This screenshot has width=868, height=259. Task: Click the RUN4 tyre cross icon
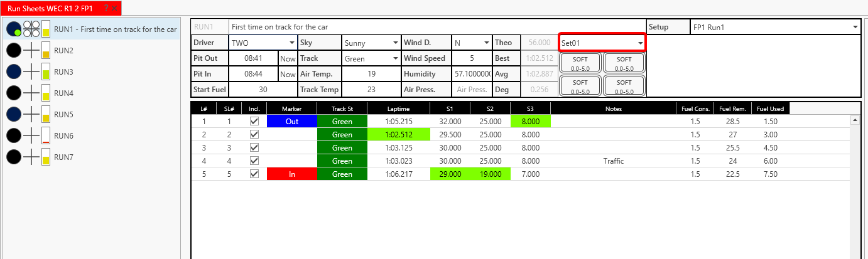point(31,93)
